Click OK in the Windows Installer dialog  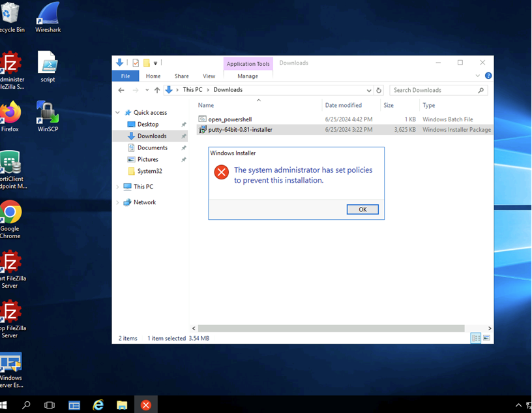pyautogui.click(x=362, y=209)
